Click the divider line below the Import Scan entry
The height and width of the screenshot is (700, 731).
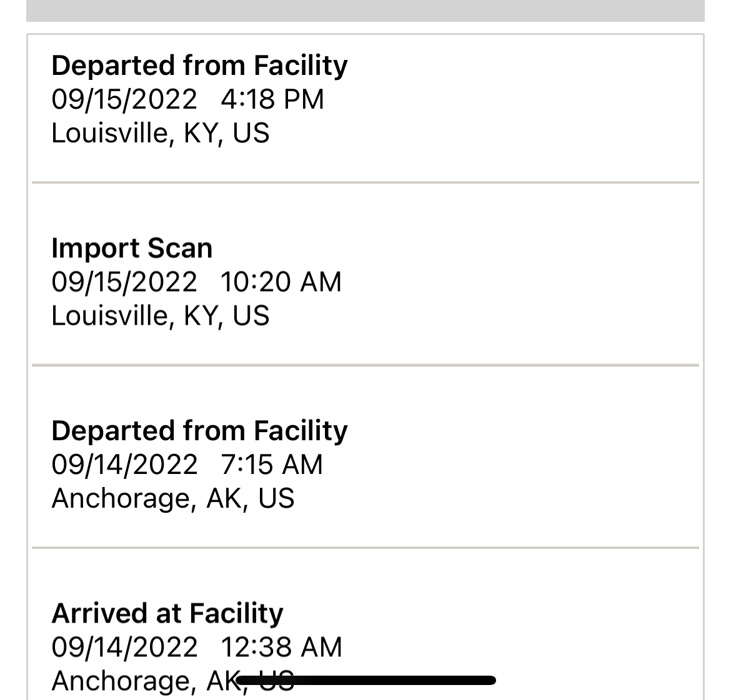click(x=365, y=365)
